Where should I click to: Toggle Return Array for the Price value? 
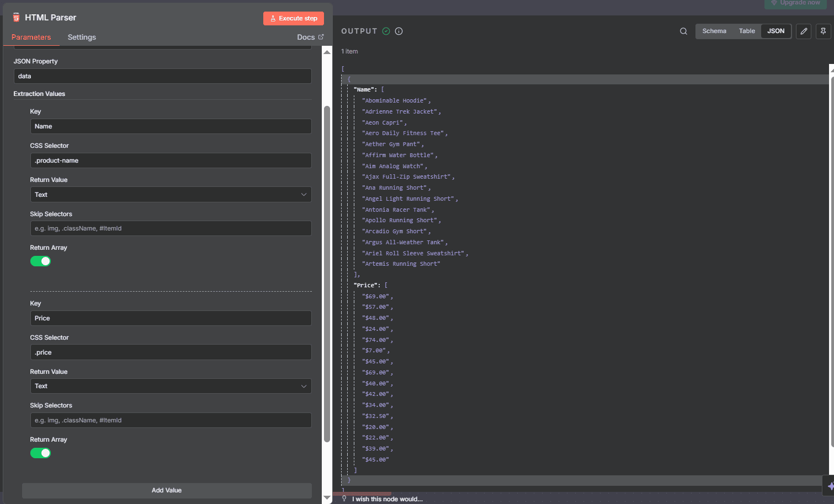pos(40,453)
